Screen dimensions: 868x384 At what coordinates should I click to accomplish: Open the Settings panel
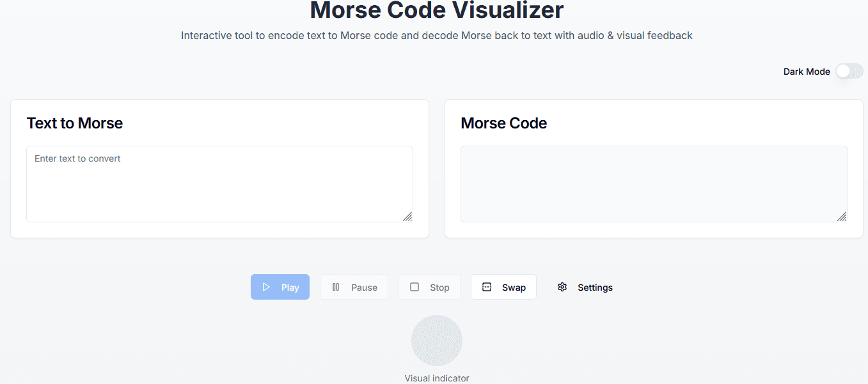584,287
